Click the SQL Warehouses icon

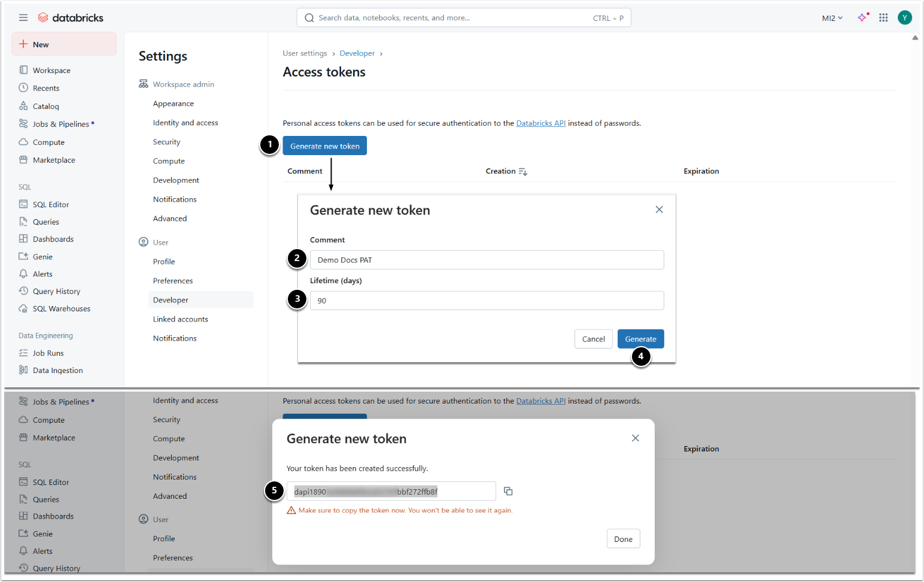(x=23, y=308)
